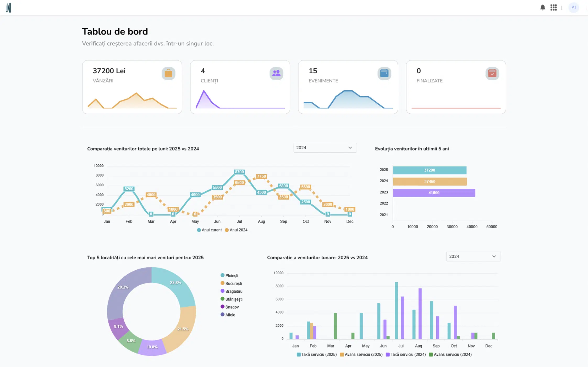The height and width of the screenshot is (367, 588).
Task: Click the Jul 8700 data point label
Action: [x=239, y=172]
